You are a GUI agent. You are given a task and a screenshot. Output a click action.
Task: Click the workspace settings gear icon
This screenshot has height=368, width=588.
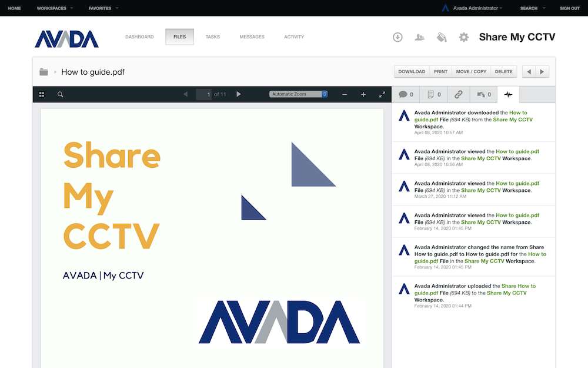point(464,37)
